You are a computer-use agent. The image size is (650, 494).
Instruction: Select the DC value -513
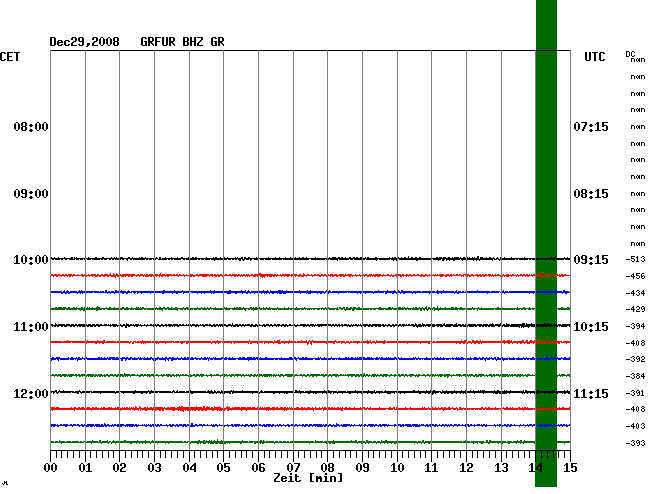635,259
